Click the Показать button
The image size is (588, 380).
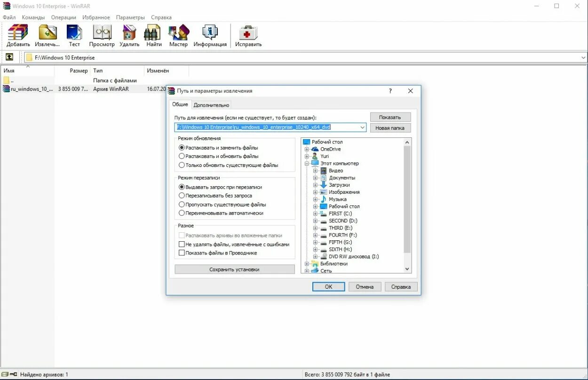point(390,117)
